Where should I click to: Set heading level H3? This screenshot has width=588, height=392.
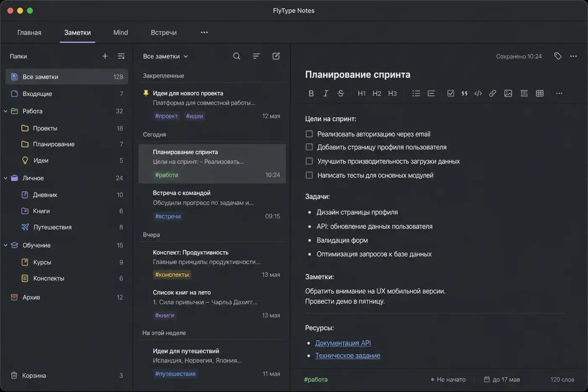pyautogui.click(x=392, y=93)
